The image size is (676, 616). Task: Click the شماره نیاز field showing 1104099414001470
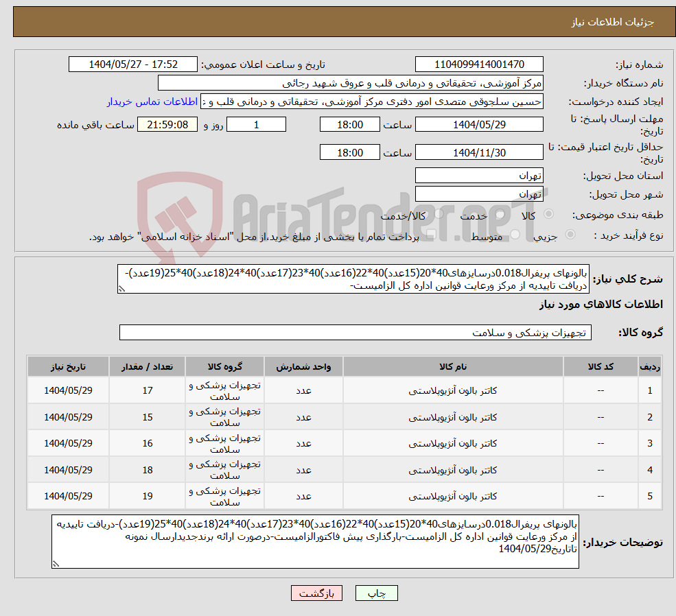(x=478, y=64)
